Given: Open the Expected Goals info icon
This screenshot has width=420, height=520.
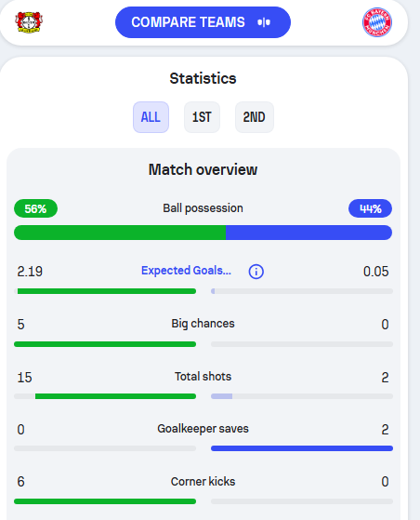Looking at the screenshot, I should 256,272.
